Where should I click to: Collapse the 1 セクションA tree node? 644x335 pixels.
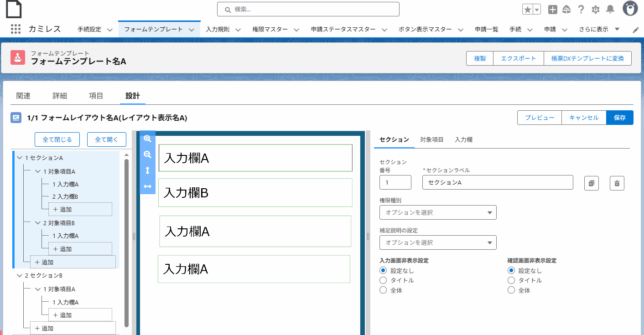pyautogui.click(x=19, y=158)
